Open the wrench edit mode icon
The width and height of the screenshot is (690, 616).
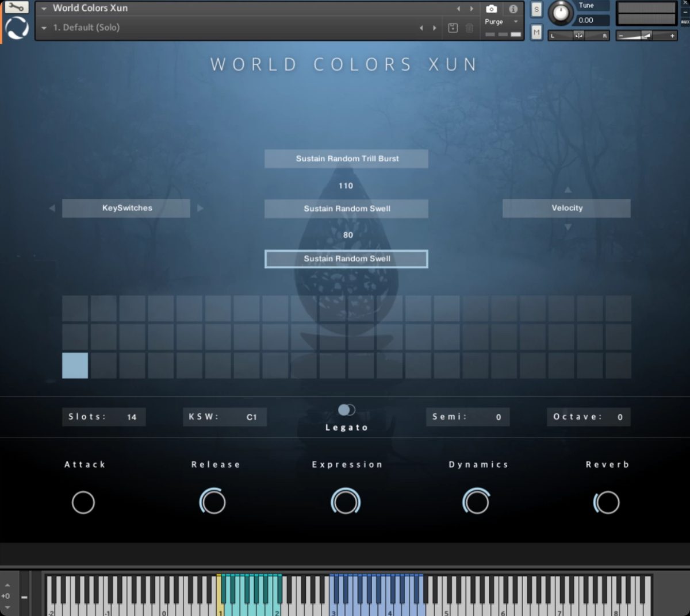pos(16,7)
